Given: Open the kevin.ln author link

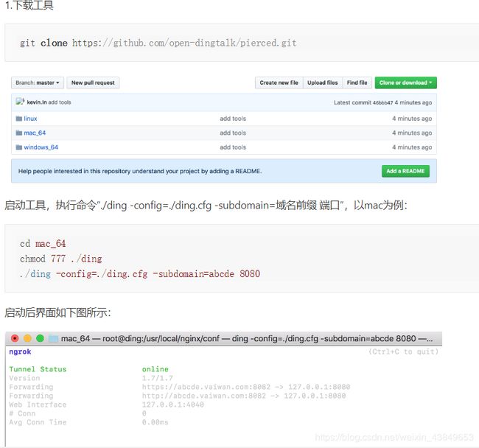Looking at the screenshot, I should [37, 102].
